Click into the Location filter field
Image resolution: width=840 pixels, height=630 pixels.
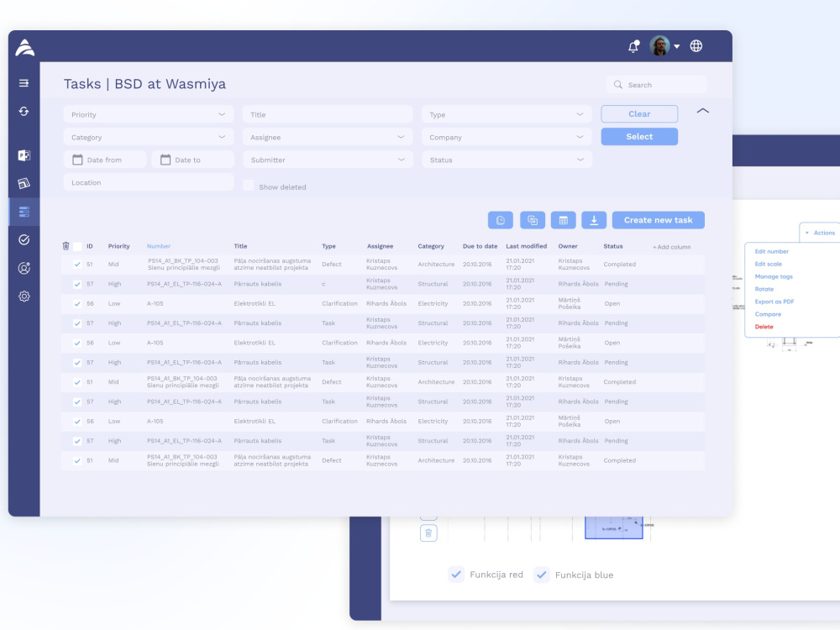[149, 182]
